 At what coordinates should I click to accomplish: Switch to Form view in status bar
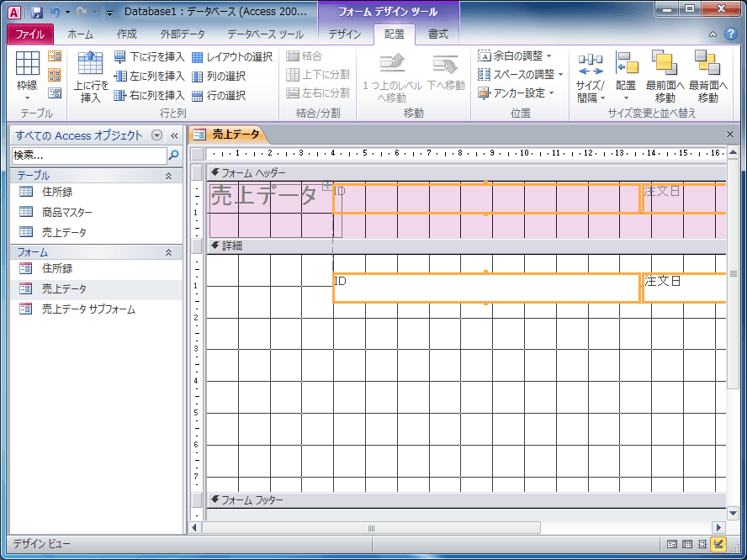672,544
